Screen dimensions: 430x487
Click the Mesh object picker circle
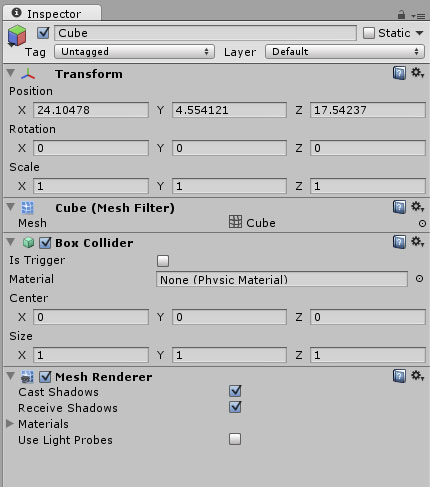422,223
